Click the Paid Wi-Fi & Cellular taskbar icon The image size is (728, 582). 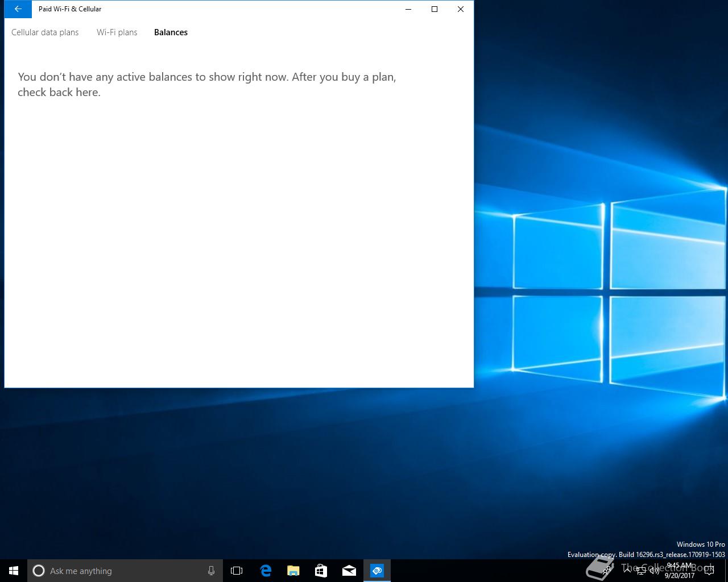[x=377, y=571]
